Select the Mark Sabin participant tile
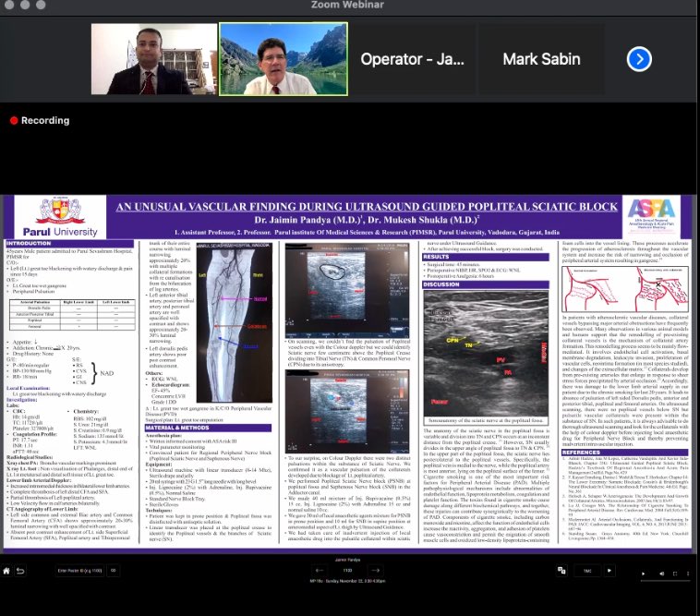 [x=541, y=59]
